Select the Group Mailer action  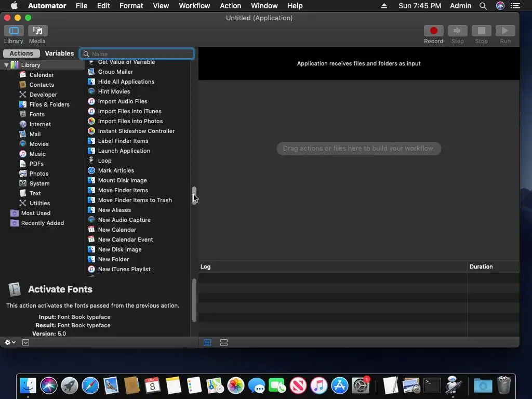point(115,72)
